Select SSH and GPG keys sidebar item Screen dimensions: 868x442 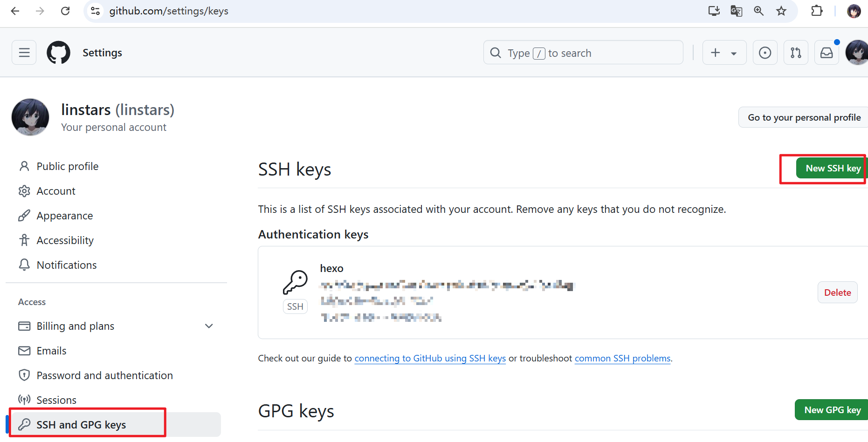click(x=81, y=425)
